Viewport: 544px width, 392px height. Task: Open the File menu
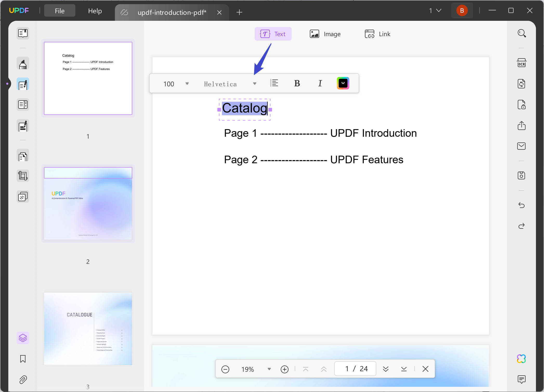pyautogui.click(x=60, y=11)
